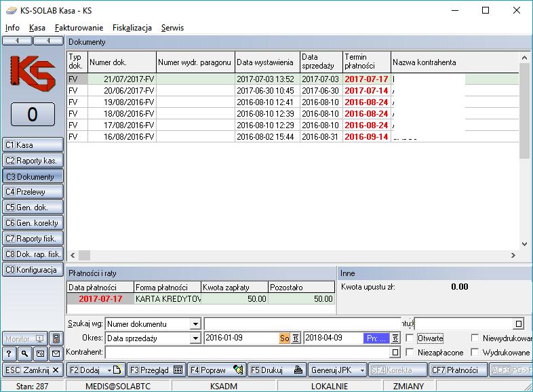Click the Monitor button
This screenshot has width=533, height=392.
pos(25,338)
